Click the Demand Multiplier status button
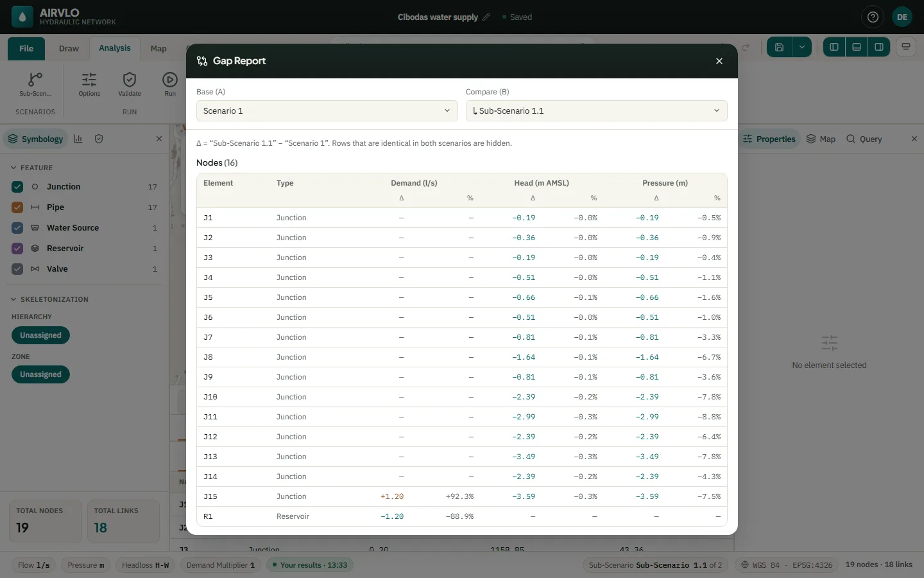The width and height of the screenshot is (924, 578). point(221,565)
